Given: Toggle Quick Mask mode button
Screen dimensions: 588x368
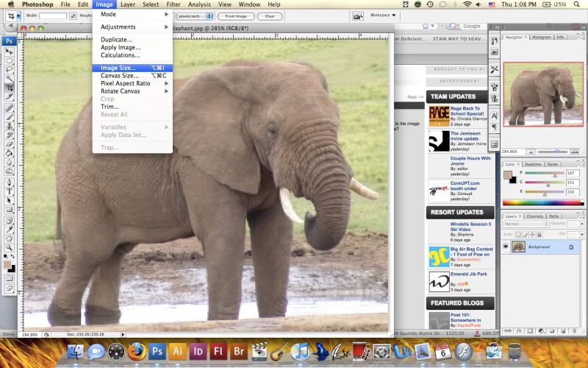Looking at the screenshot, I should [x=10, y=278].
